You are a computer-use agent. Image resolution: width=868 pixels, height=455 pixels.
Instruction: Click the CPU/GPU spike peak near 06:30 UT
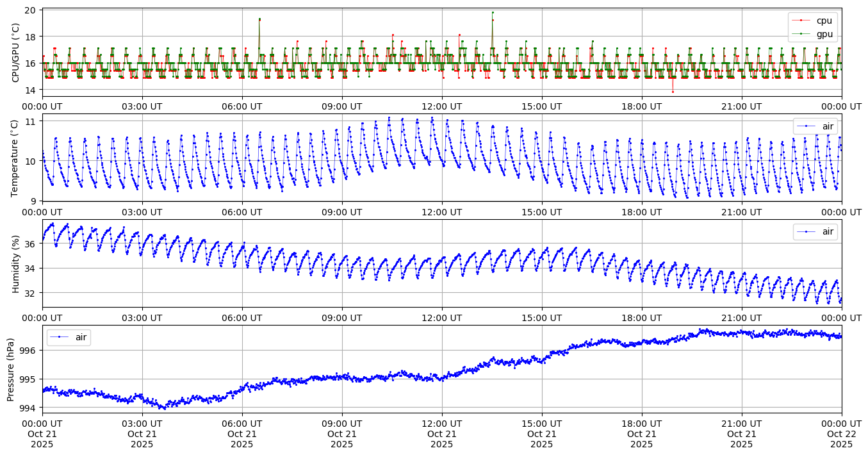pyautogui.click(x=259, y=19)
